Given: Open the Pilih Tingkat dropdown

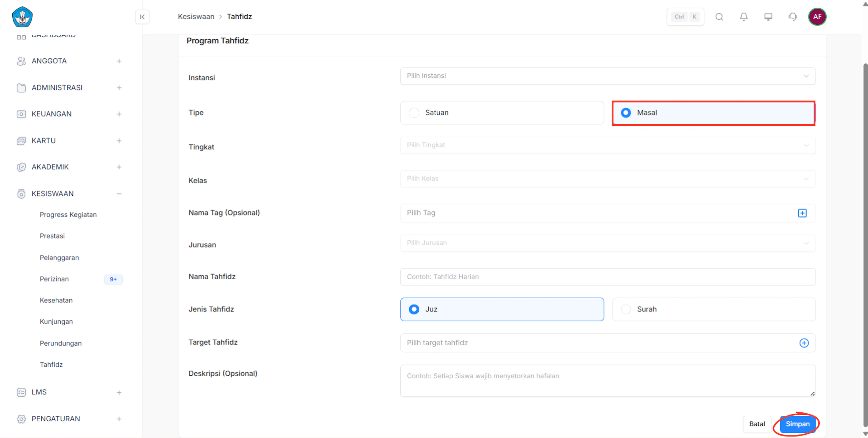Looking at the screenshot, I should point(608,145).
